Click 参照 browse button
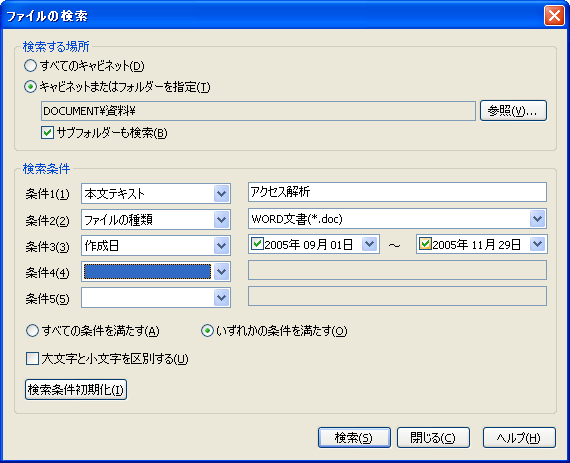The image size is (570, 463). [x=513, y=111]
